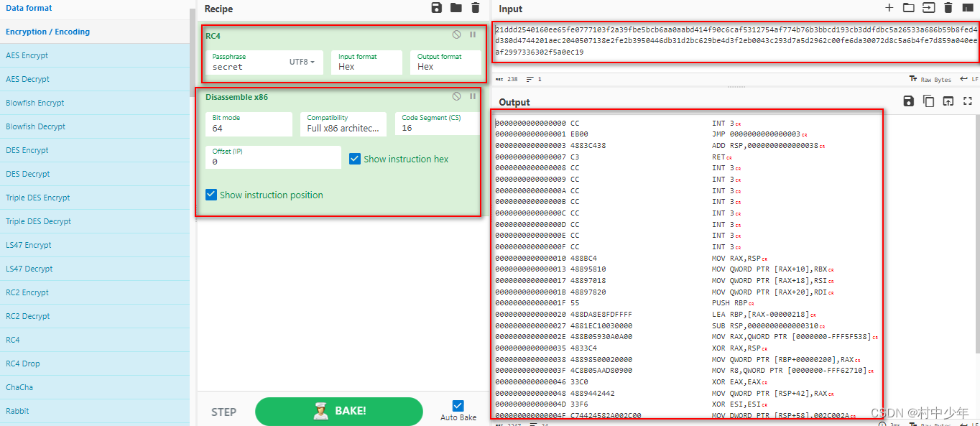
Task: Select Blowfish Decrypt operation
Action: pos(95,126)
